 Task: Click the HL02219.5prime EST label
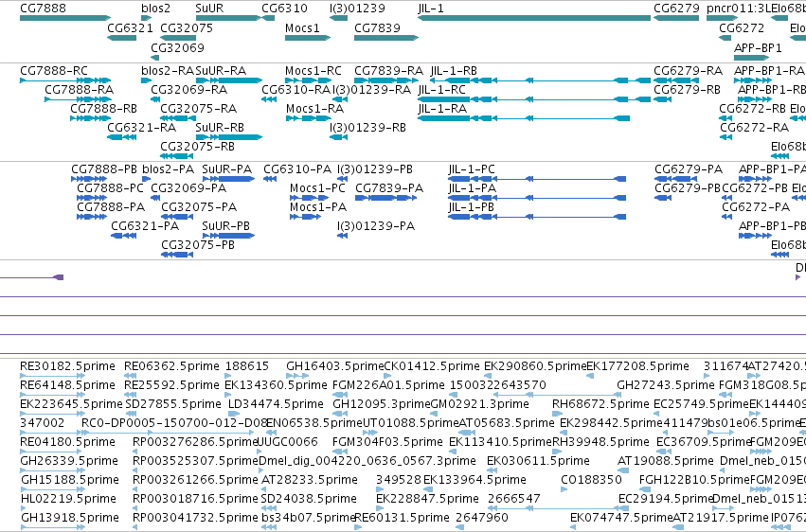click(68, 499)
